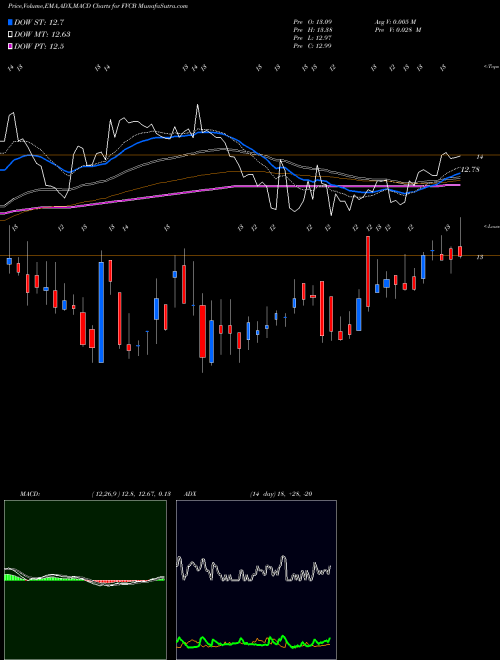Click the 'Pre C: 12.99' value

[313, 46]
